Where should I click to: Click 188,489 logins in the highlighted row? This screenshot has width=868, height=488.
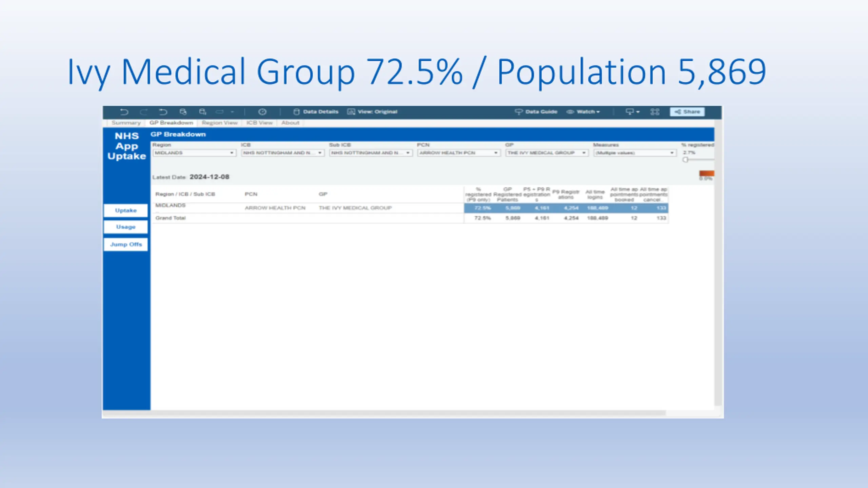597,208
